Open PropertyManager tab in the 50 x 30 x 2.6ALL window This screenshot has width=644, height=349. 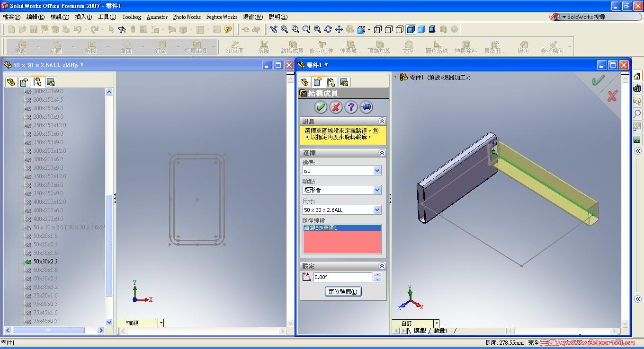(x=24, y=82)
